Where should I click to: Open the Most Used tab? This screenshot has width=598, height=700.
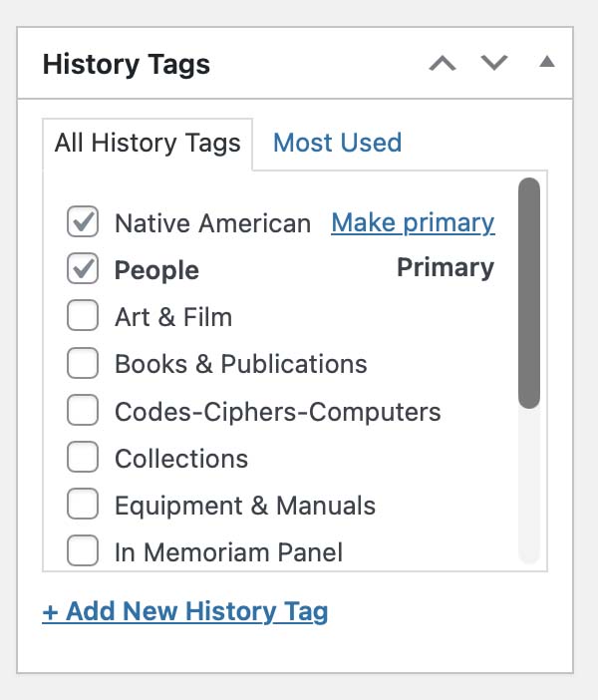tap(337, 143)
